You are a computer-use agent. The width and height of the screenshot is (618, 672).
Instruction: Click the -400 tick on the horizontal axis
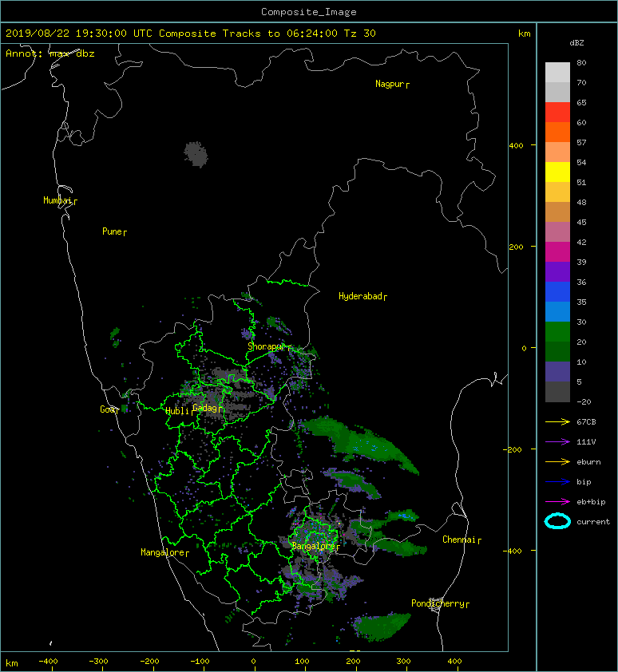coord(48,662)
